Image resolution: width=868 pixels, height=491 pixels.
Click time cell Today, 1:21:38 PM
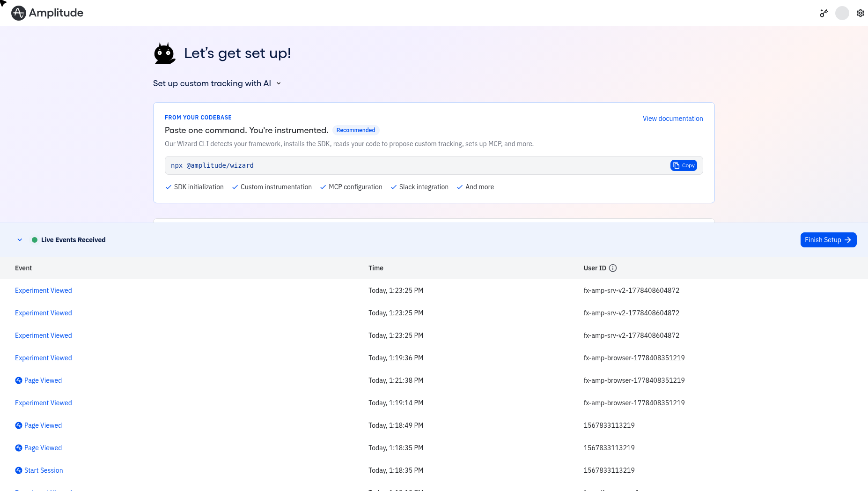pos(396,380)
